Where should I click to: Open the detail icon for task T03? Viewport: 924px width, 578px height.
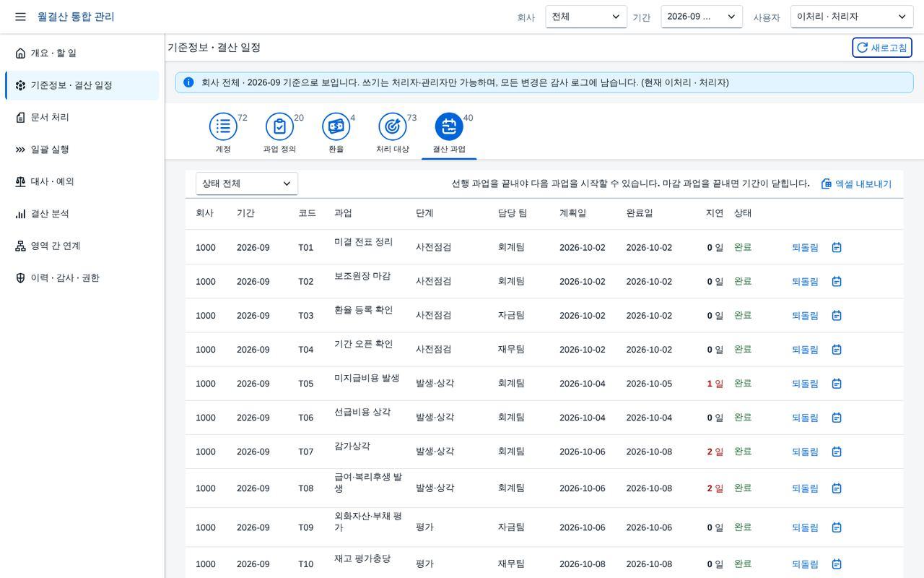(x=837, y=315)
